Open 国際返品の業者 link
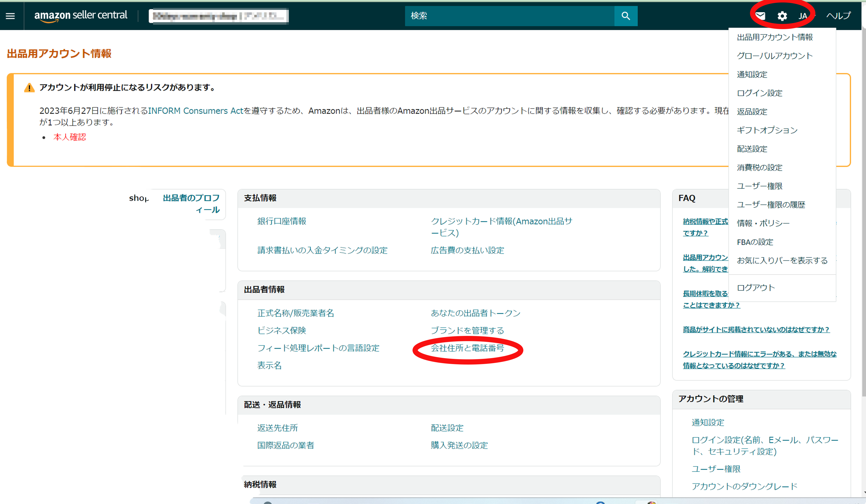The image size is (866, 504). coord(286,446)
